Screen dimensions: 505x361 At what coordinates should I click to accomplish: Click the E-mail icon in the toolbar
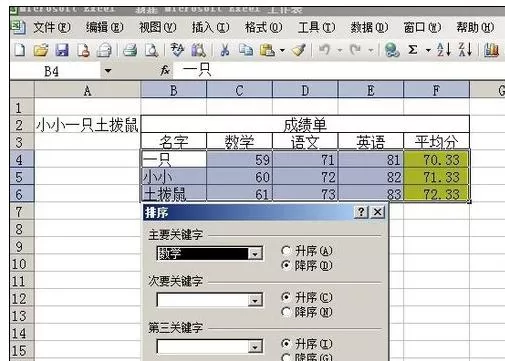(x=104, y=50)
